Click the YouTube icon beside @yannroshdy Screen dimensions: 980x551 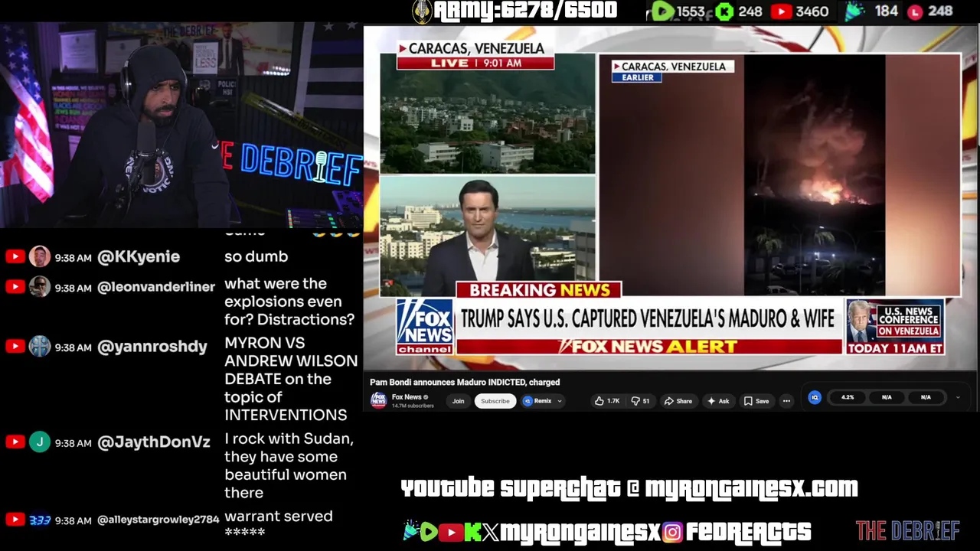coord(15,346)
